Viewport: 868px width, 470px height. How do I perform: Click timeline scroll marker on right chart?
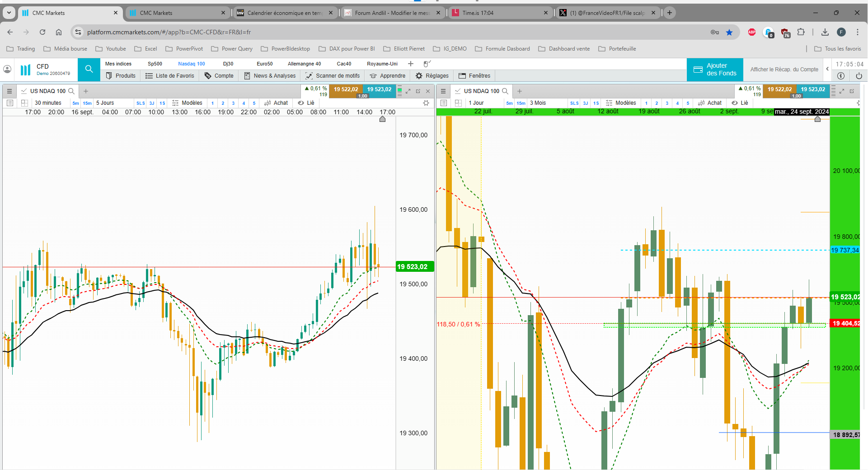(817, 119)
